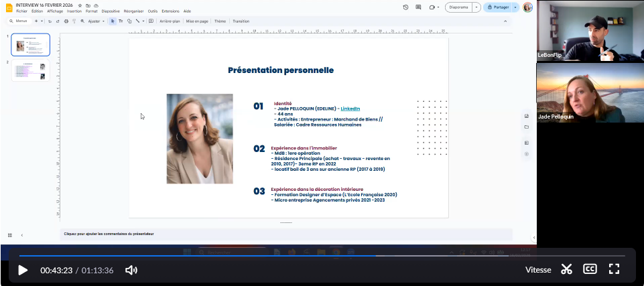Expand the Diaporama dropdown arrow
This screenshot has height=286, width=644.
(476, 7)
